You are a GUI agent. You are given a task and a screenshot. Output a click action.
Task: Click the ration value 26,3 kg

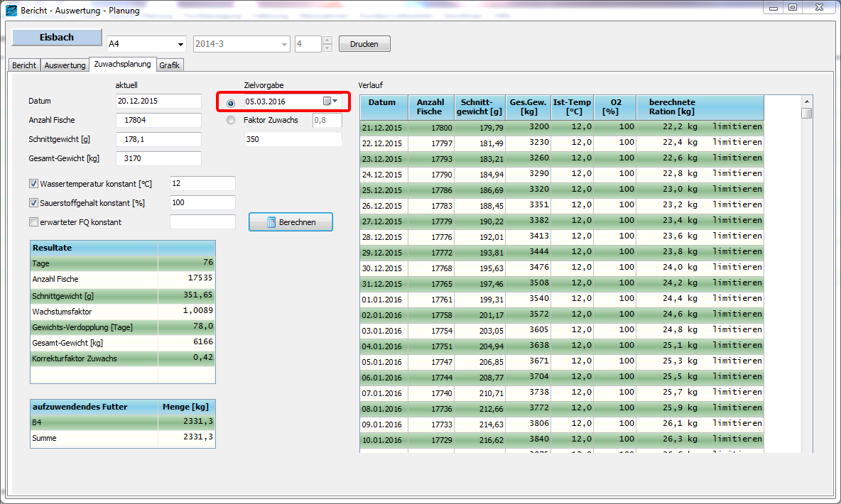click(x=680, y=439)
